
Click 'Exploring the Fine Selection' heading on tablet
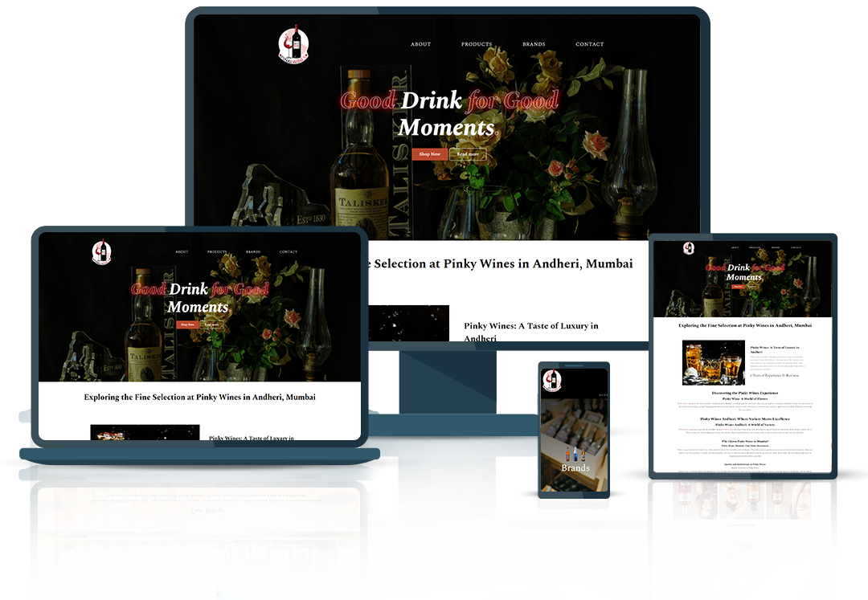pos(745,325)
